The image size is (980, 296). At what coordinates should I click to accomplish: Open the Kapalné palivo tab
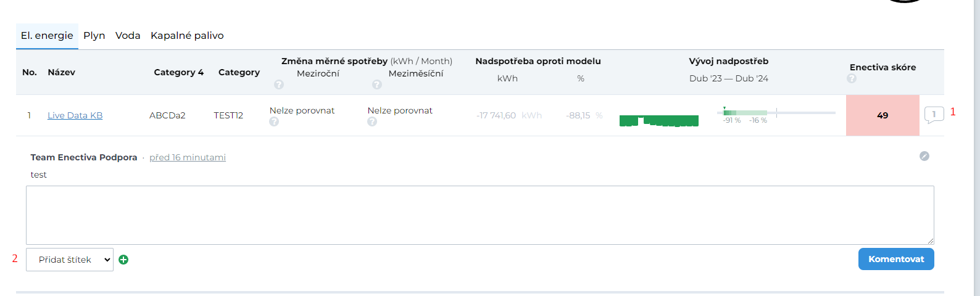[x=187, y=36]
